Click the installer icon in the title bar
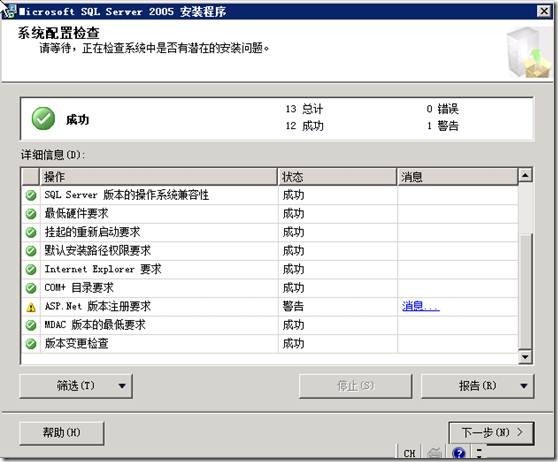558x462 pixels. point(9,11)
